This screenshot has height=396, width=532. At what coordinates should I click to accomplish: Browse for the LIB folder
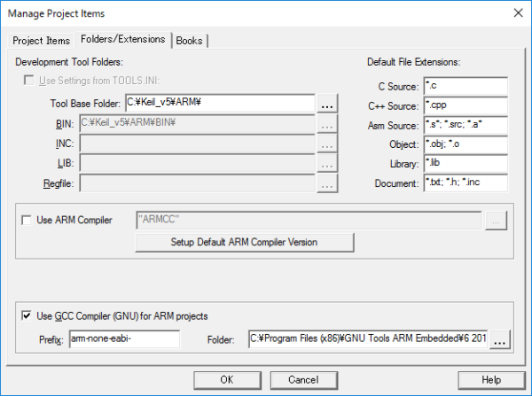pos(327,163)
